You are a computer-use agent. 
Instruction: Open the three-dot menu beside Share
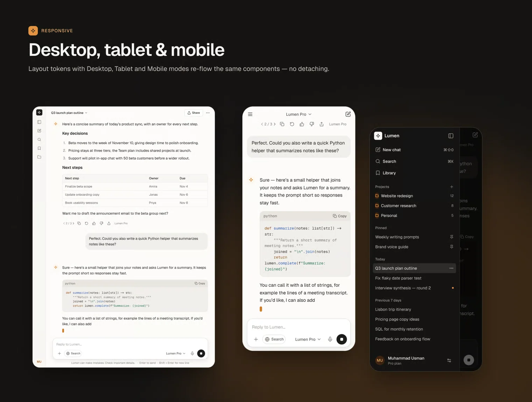coord(208,113)
